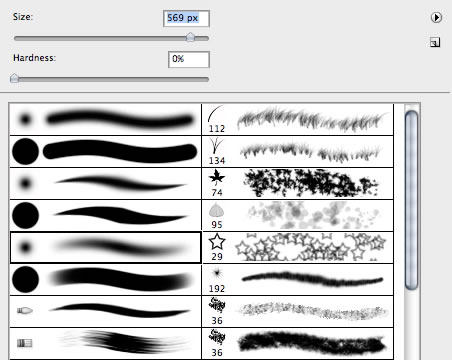Image resolution: width=452 pixels, height=360 pixels.
Task: Click the stars stroke preview beside 29
Action: pos(311,247)
